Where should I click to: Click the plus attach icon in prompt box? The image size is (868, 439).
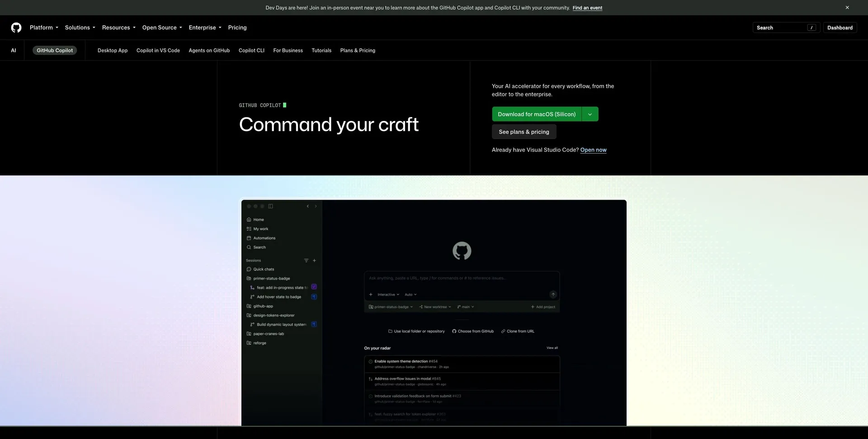point(371,294)
